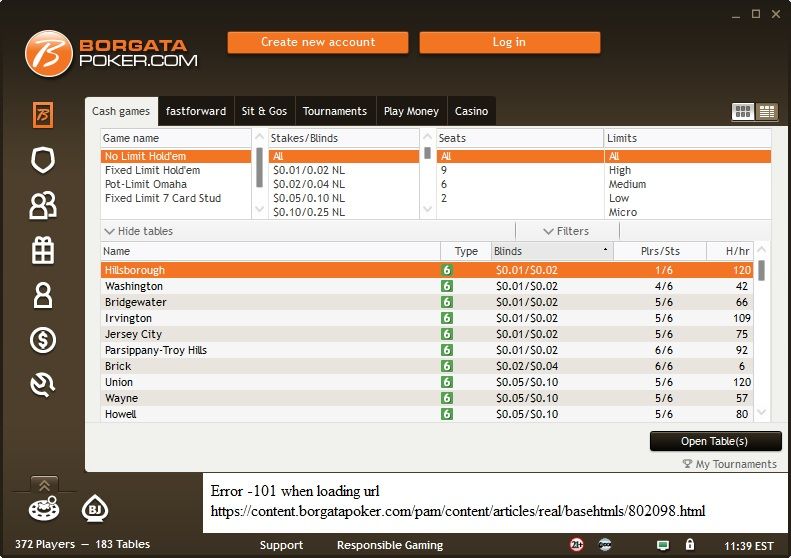Screen dimensions: 791x558
Task: Open the player profile icon in sidebar
Action: [43, 295]
